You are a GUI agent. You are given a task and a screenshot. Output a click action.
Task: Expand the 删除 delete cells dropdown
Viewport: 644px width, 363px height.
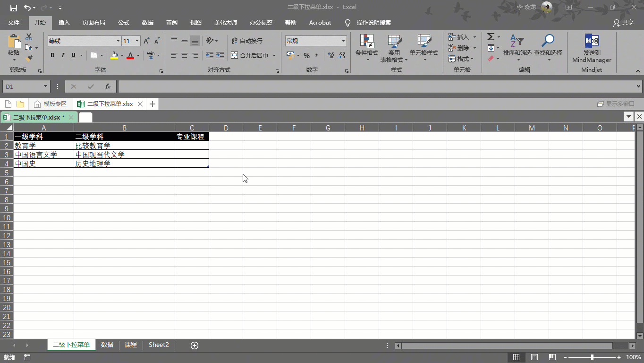tap(475, 48)
